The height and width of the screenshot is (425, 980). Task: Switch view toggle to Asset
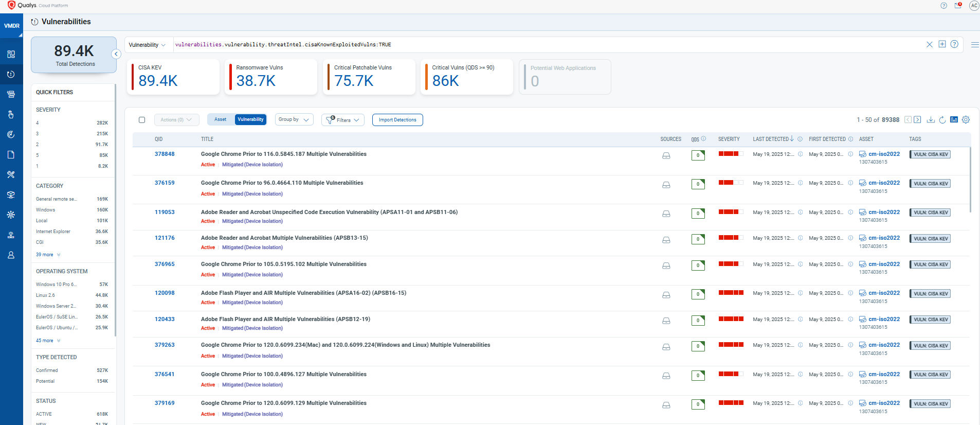point(221,119)
